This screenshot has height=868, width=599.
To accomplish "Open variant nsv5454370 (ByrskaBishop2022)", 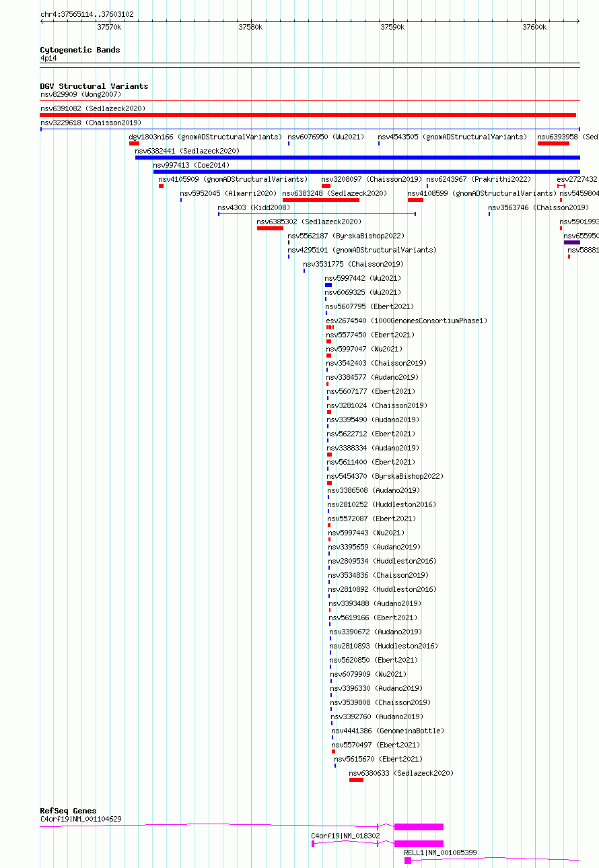I will point(386,476).
